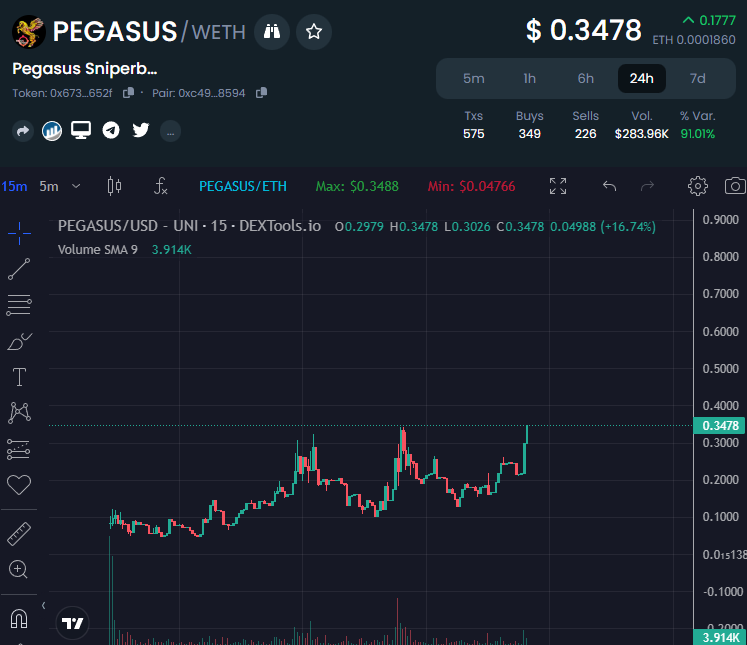The width and height of the screenshot is (747, 645).
Task: Open the blue chart explorer icon
Action: point(52,131)
